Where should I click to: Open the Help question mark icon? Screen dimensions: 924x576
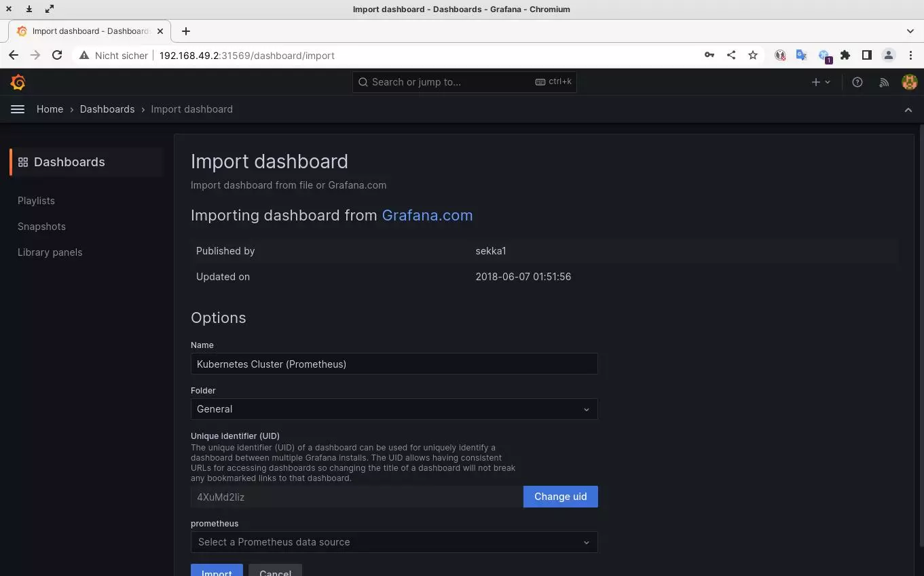857,82
